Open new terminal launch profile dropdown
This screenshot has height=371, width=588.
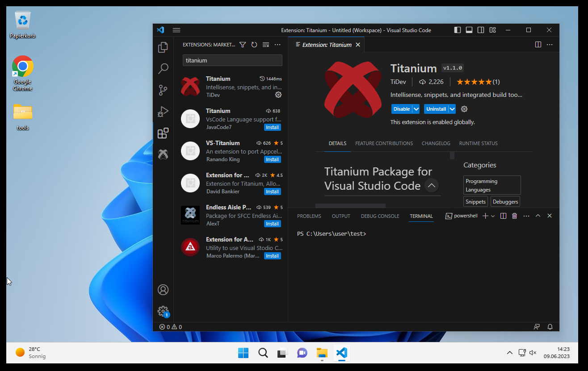pyautogui.click(x=493, y=216)
